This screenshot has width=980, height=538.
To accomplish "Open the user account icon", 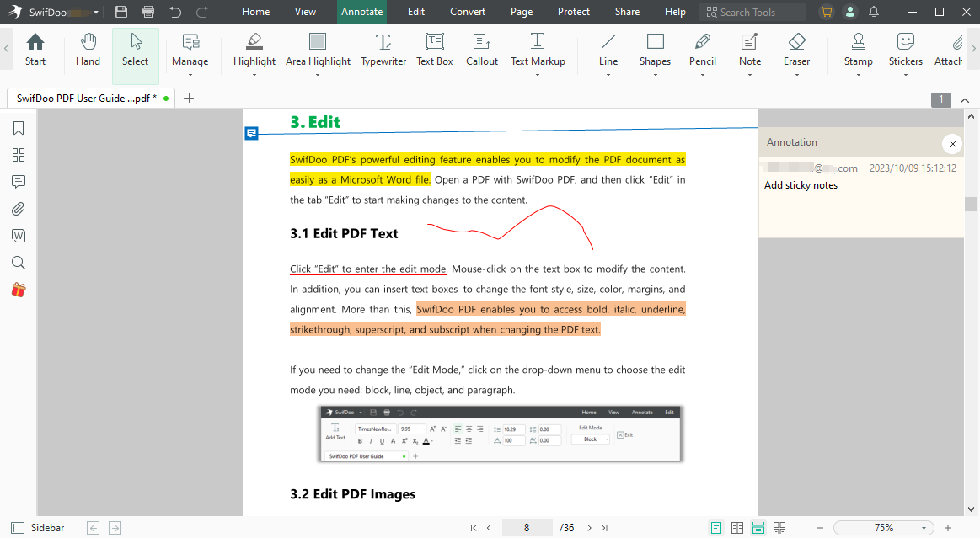I will pyautogui.click(x=850, y=12).
